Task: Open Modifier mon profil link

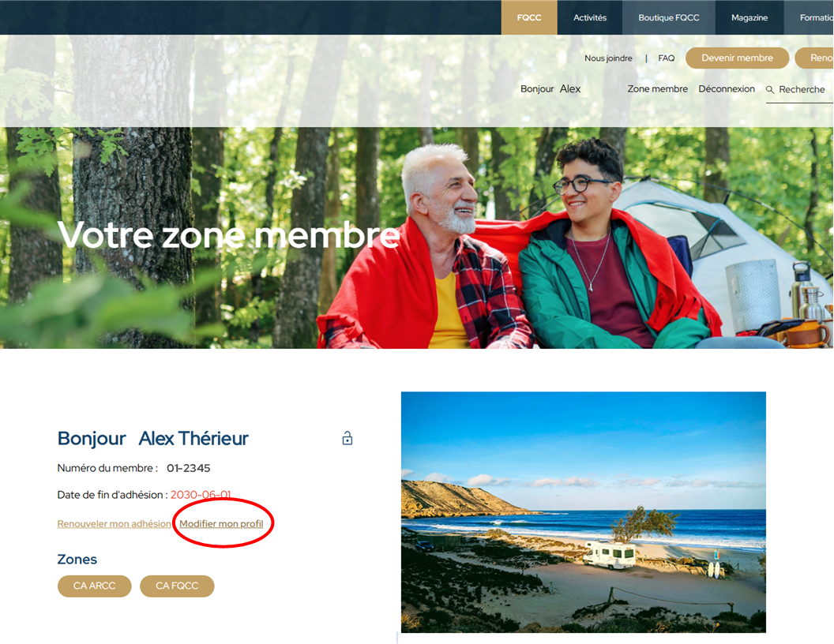Action: (221, 523)
